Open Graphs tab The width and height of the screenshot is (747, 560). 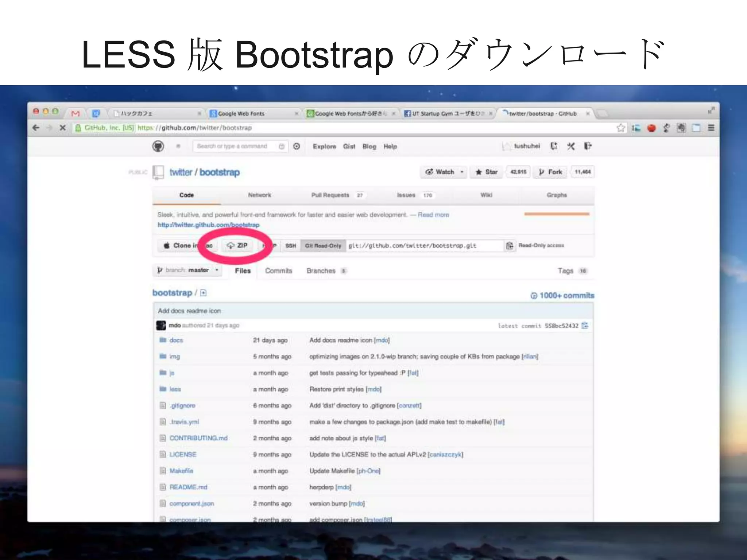tap(557, 195)
